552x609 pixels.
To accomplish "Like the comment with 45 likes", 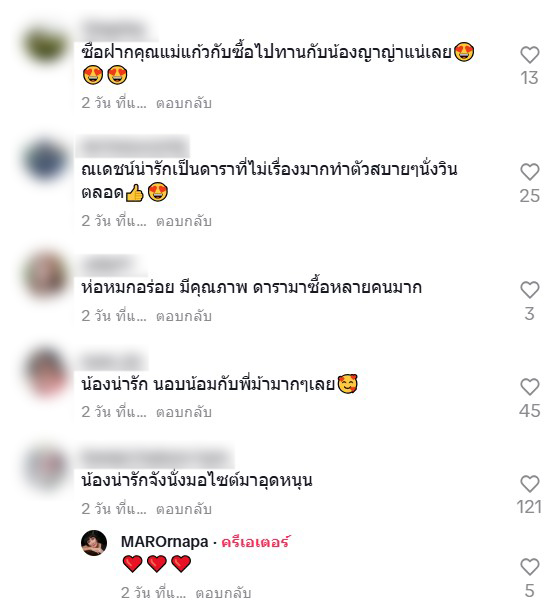I will (x=529, y=387).
